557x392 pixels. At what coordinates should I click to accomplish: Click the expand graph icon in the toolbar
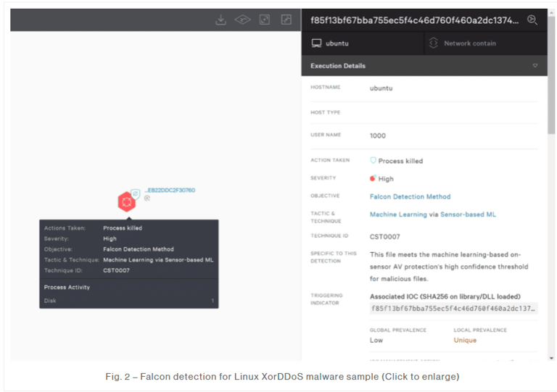[x=286, y=20]
